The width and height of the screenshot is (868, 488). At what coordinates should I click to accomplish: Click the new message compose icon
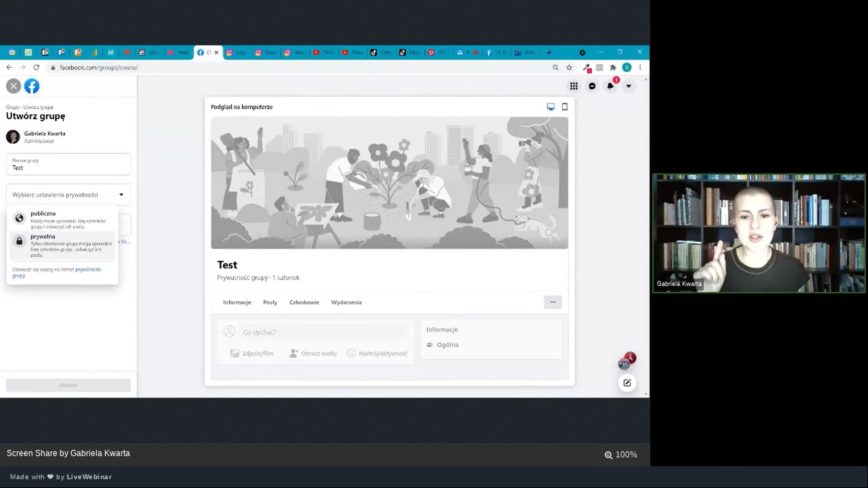coord(627,383)
